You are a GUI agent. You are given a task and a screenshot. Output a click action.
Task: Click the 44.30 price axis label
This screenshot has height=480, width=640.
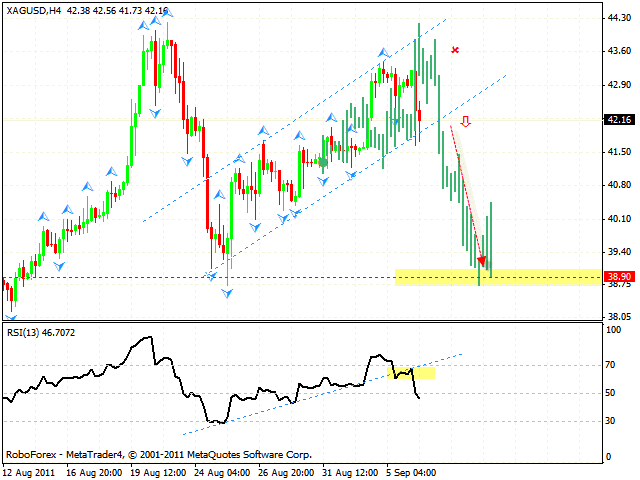click(619, 18)
